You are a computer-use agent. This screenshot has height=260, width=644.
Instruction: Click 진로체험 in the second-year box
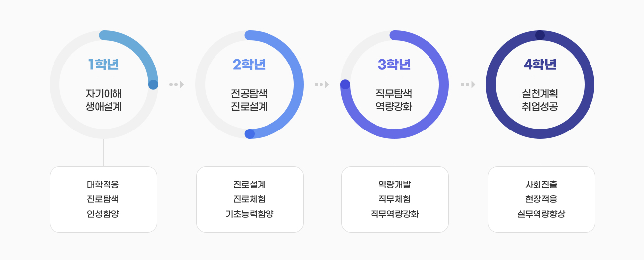pyautogui.click(x=250, y=199)
